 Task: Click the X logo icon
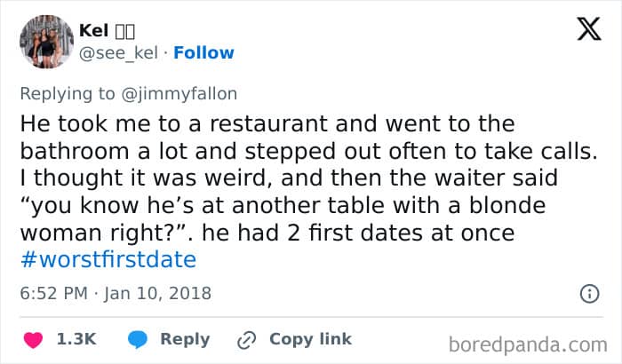coord(583,31)
